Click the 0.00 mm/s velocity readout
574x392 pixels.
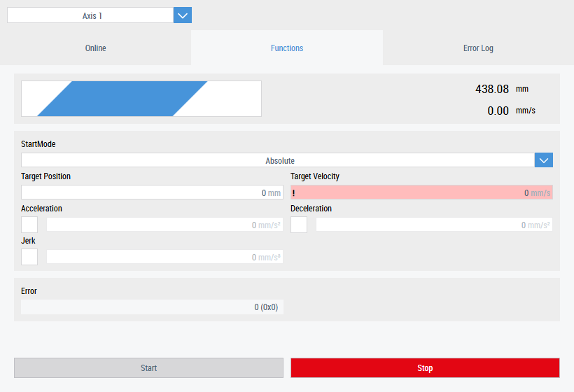click(x=511, y=111)
